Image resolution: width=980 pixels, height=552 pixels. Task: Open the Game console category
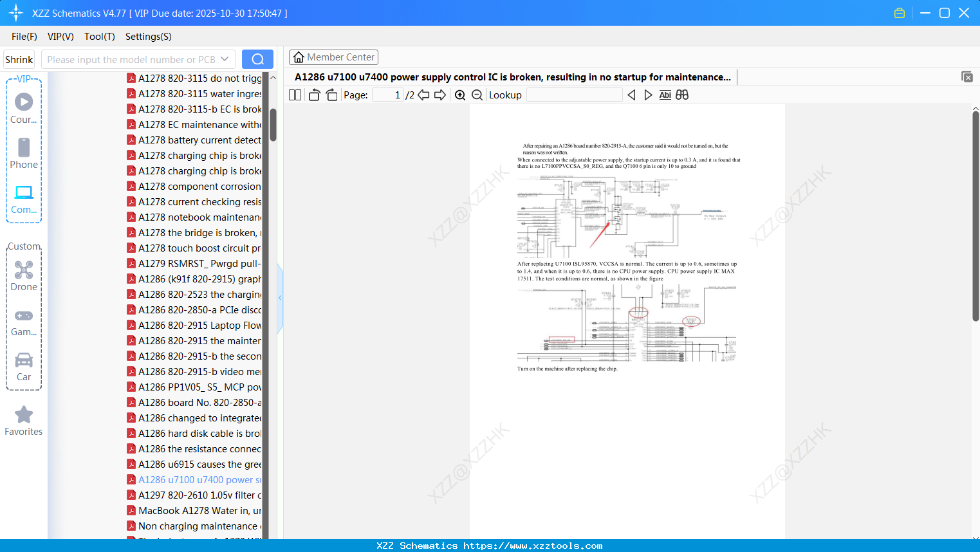pyautogui.click(x=24, y=322)
